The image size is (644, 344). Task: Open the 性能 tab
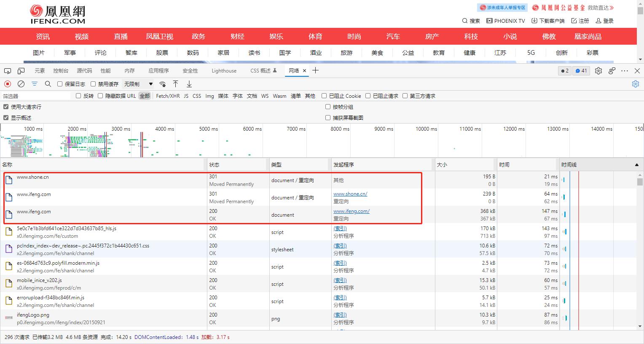(105, 71)
